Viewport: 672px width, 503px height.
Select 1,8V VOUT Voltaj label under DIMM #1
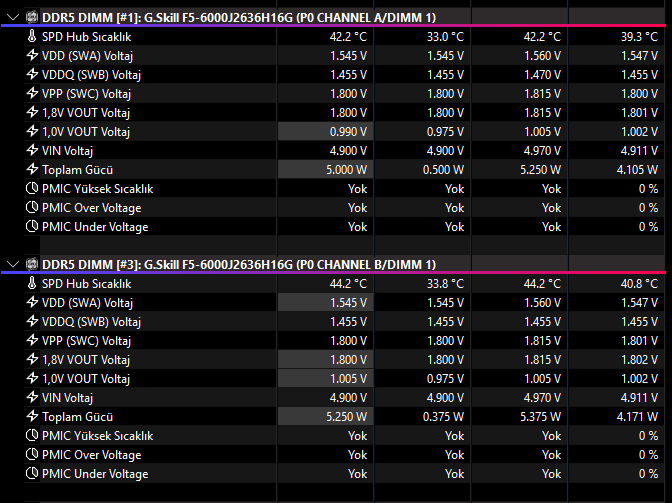point(86,113)
